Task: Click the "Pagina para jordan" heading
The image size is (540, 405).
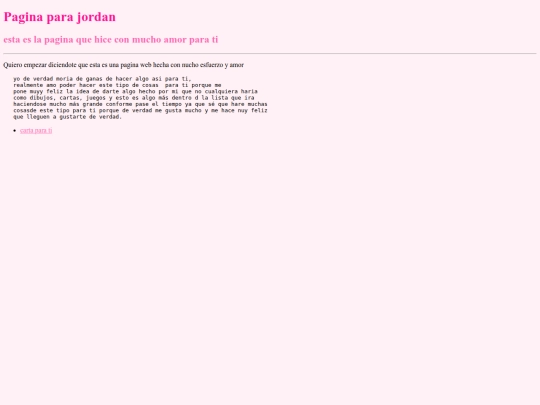Action: click(x=60, y=17)
